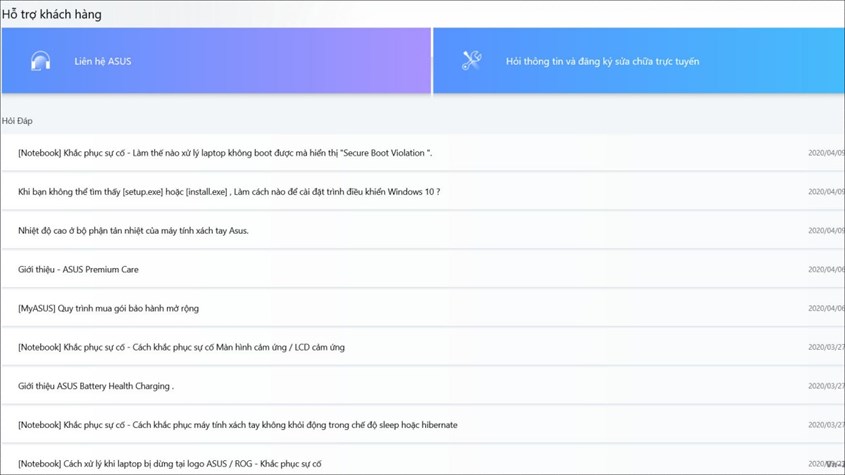Open the Liên hệ ASUS banner label
The image size is (845, 475).
103,62
